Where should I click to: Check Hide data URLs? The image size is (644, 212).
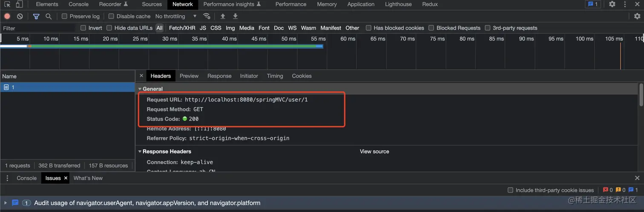coord(109,28)
